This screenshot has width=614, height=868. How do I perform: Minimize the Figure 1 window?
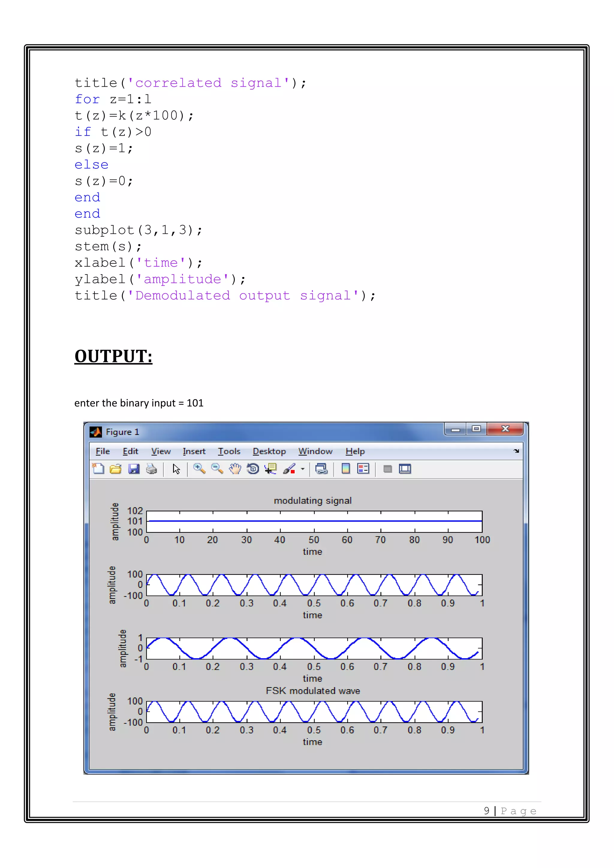[x=456, y=429]
